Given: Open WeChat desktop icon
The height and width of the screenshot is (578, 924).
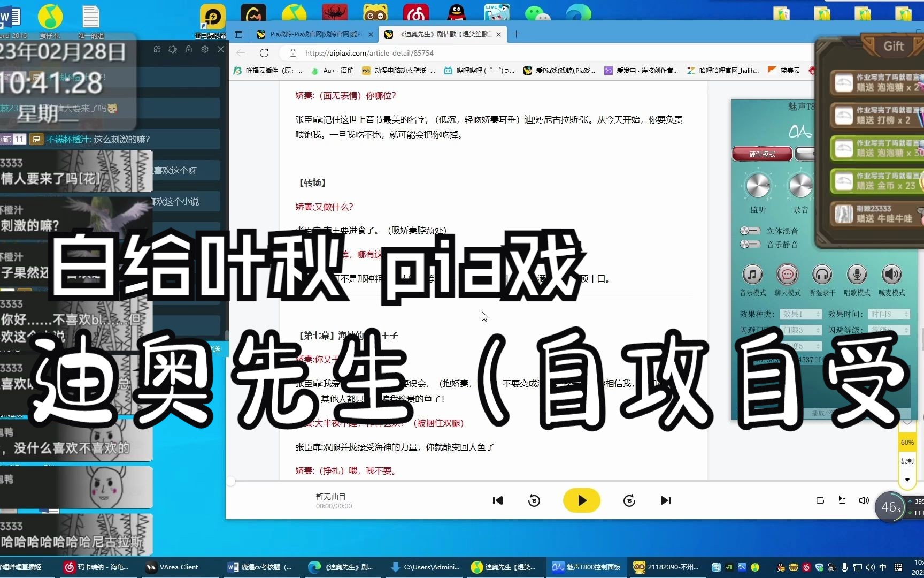Looking at the screenshot, I should [537, 13].
